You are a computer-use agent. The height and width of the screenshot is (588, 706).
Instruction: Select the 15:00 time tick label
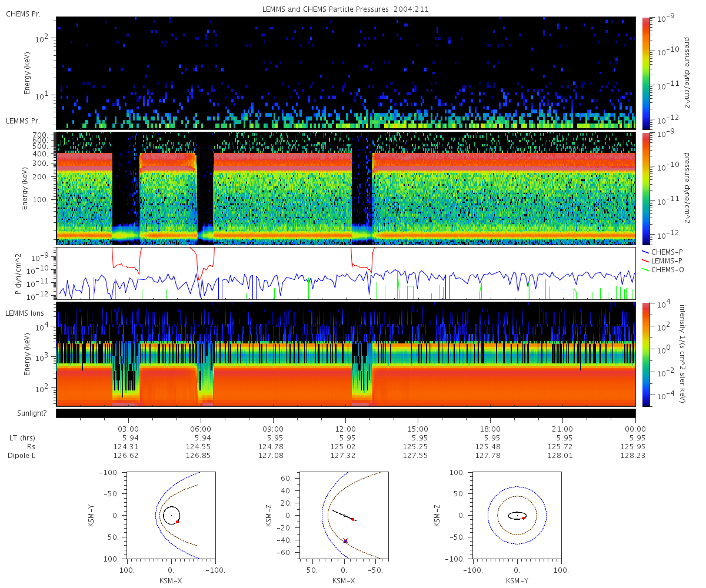[x=418, y=429]
